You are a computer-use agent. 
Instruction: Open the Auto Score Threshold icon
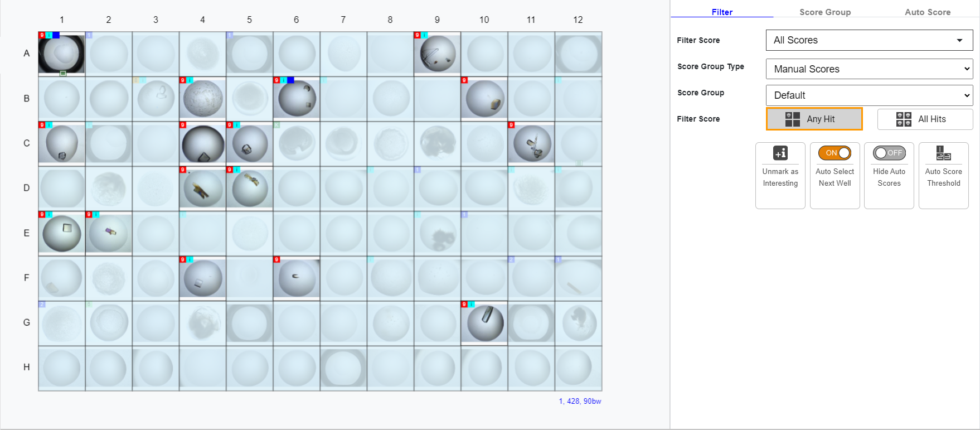pyautogui.click(x=943, y=153)
